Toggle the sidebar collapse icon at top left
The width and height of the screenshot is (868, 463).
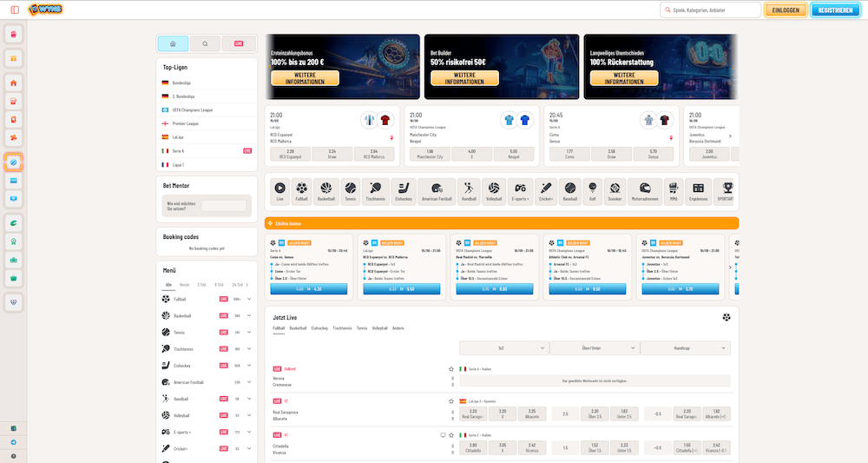[15, 10]
